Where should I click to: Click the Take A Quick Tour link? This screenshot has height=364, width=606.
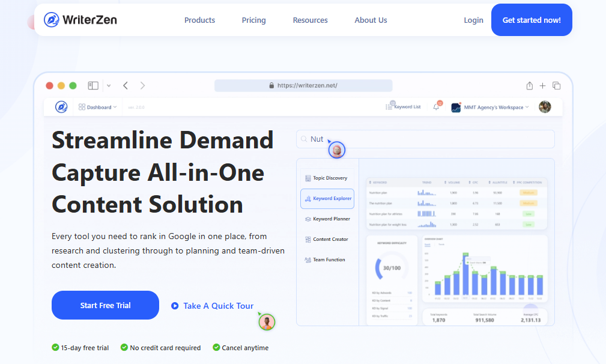coord(212,306)
